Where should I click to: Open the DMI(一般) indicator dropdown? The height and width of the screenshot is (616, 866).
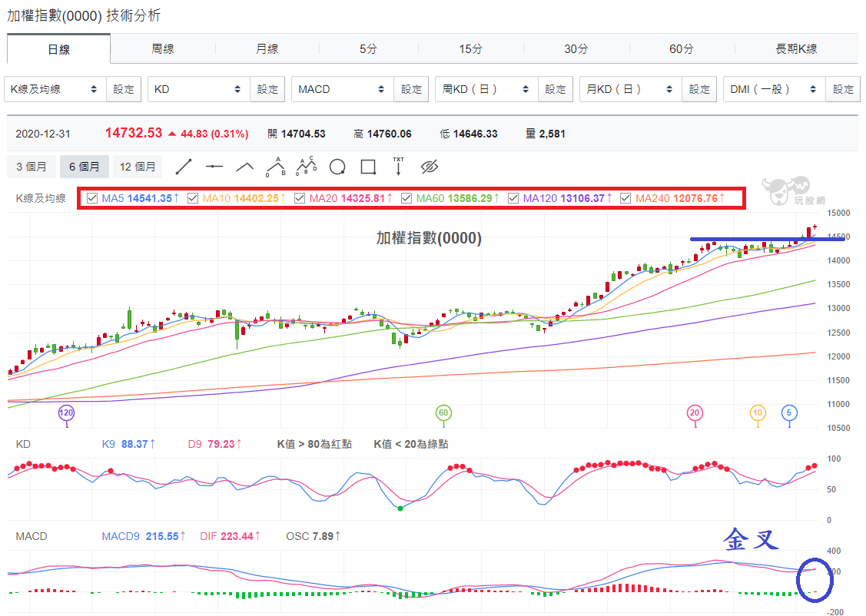pyautogui.click(x=775, y=89)
